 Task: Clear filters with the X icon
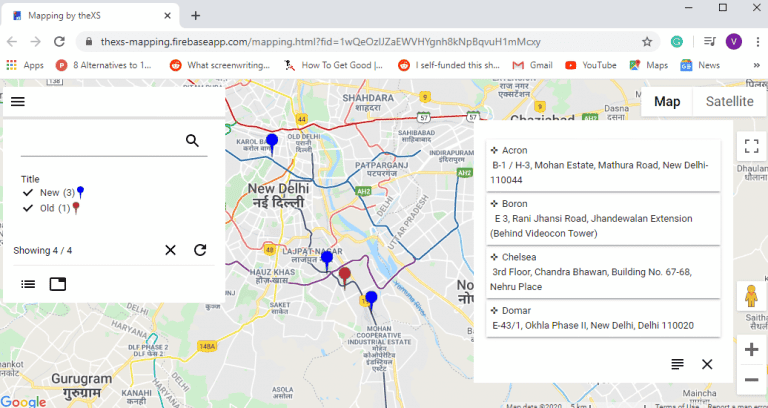click(170, 250)
